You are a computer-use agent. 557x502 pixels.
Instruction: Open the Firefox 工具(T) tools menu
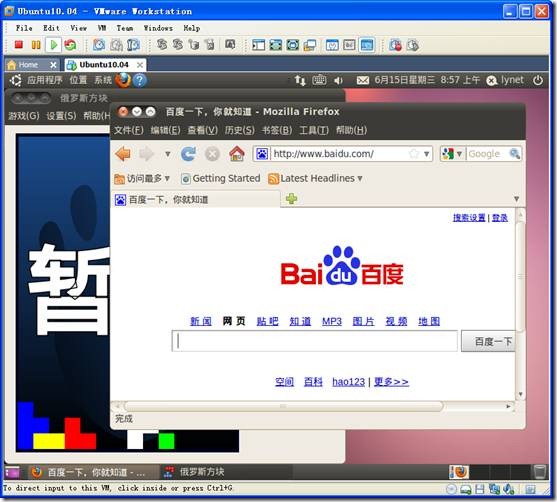314,130
